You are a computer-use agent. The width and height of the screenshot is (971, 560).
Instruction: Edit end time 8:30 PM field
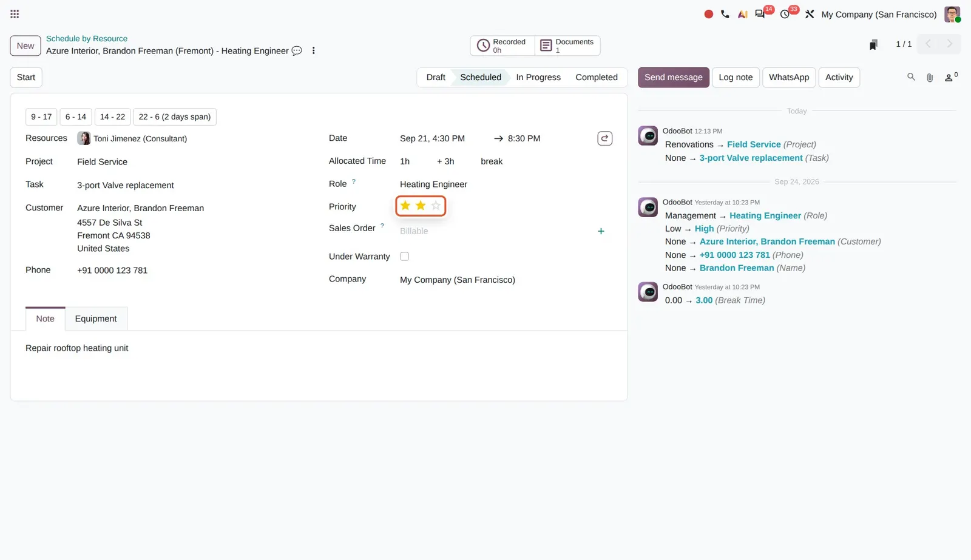click(x=524, y=138)
